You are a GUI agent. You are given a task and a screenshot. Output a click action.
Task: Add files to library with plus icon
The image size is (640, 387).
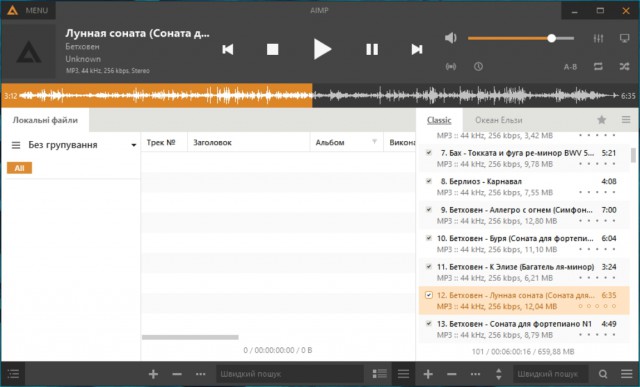pos(153,374)
